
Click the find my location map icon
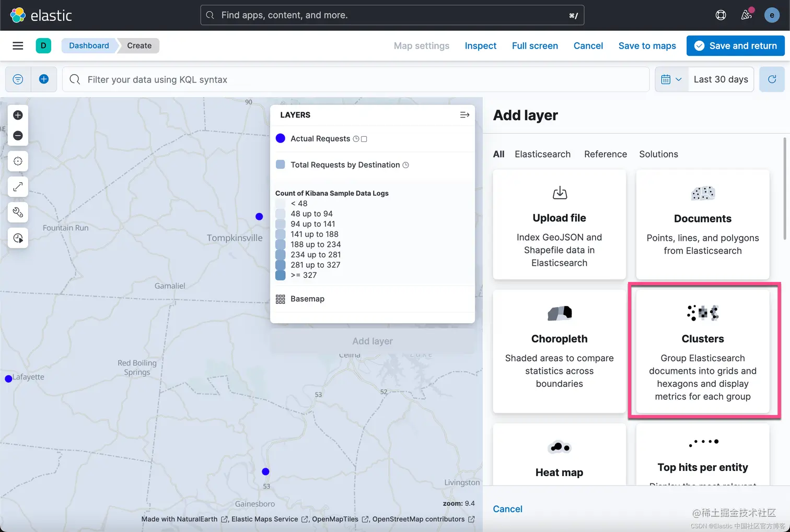[x=18, y=161]
